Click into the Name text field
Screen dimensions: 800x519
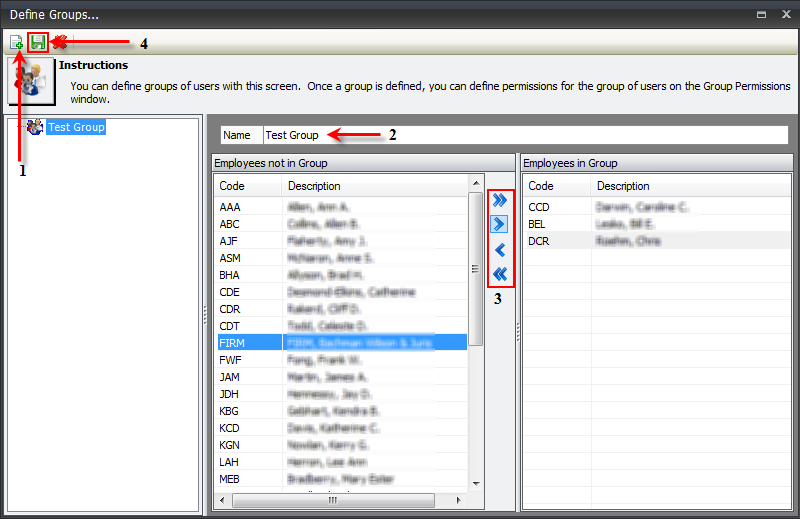[524, 135]
